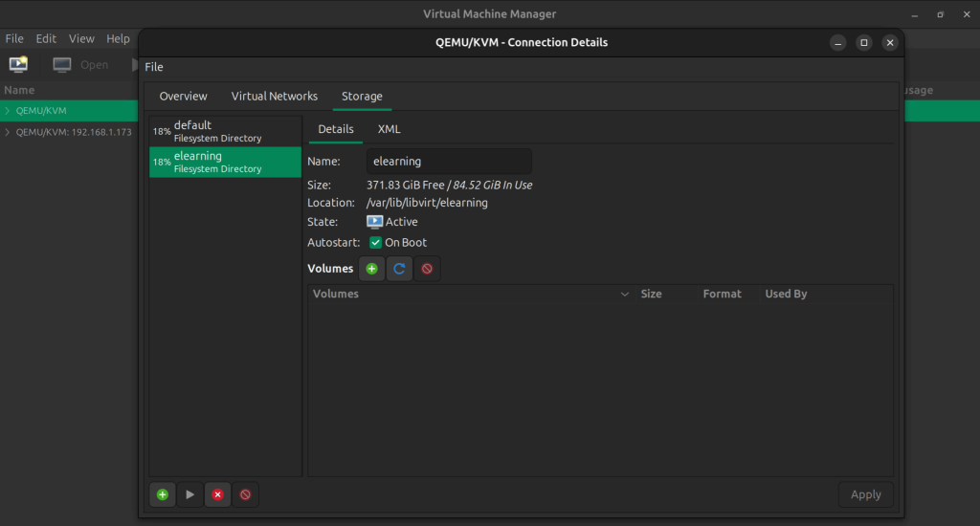The height and width of the screenshot is (526, 980).
Task: Add a new volume with green plus
Action: pyautogui.click(x=372, y=269)
